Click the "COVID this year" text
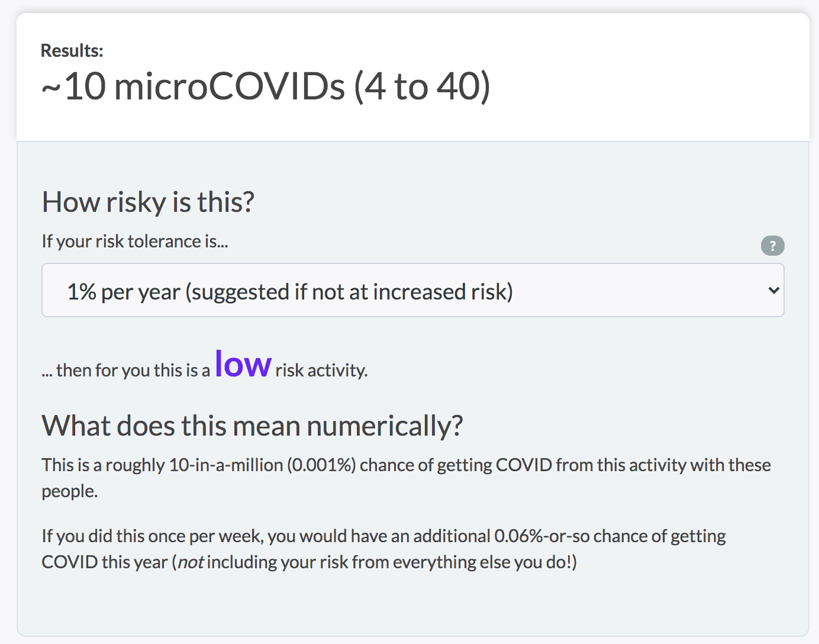Screen dimensions: 819x644 pos(105,562)
